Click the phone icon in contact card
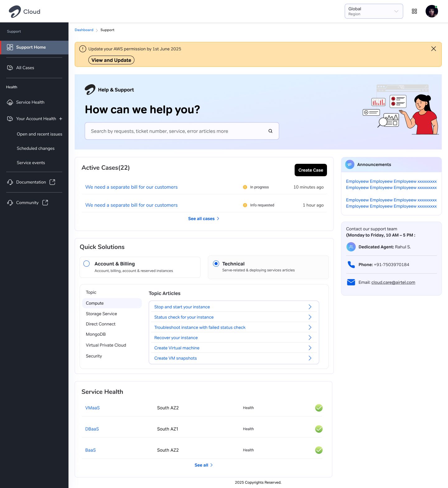Screen dimensions: 448x488 [351, 265]
